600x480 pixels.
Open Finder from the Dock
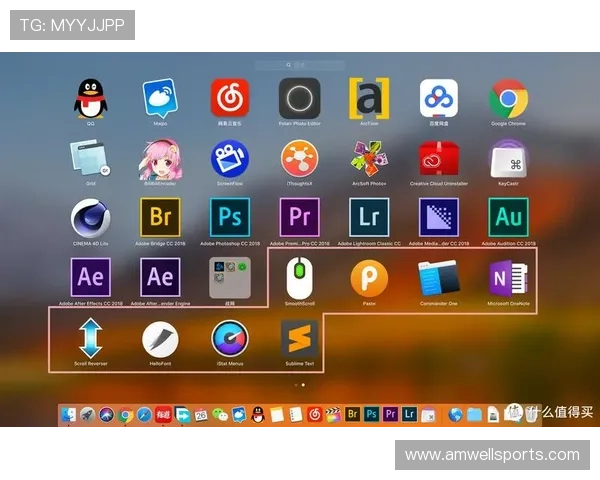click(x=69, y=414)
